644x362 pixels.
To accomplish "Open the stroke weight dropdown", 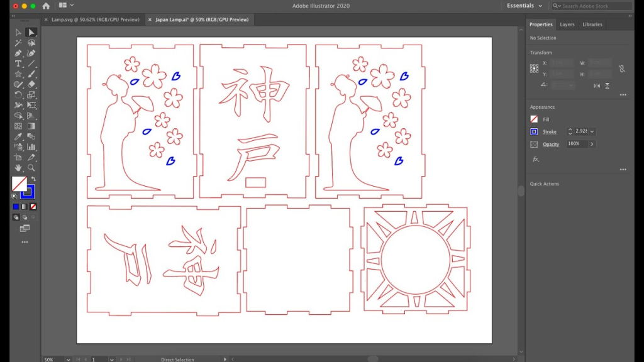I will click(592, 131).
